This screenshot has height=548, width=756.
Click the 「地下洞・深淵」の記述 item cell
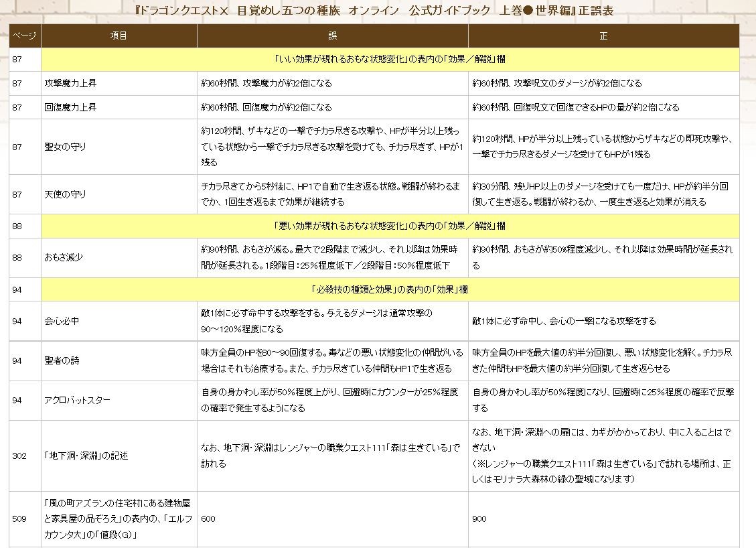[x=119, y=456]
